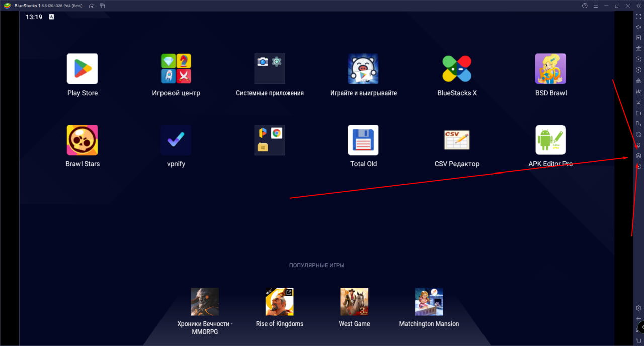Viewport: 644px width, 346px height.
Task: Click the 13:19 clock text
Action: [34, 17]
